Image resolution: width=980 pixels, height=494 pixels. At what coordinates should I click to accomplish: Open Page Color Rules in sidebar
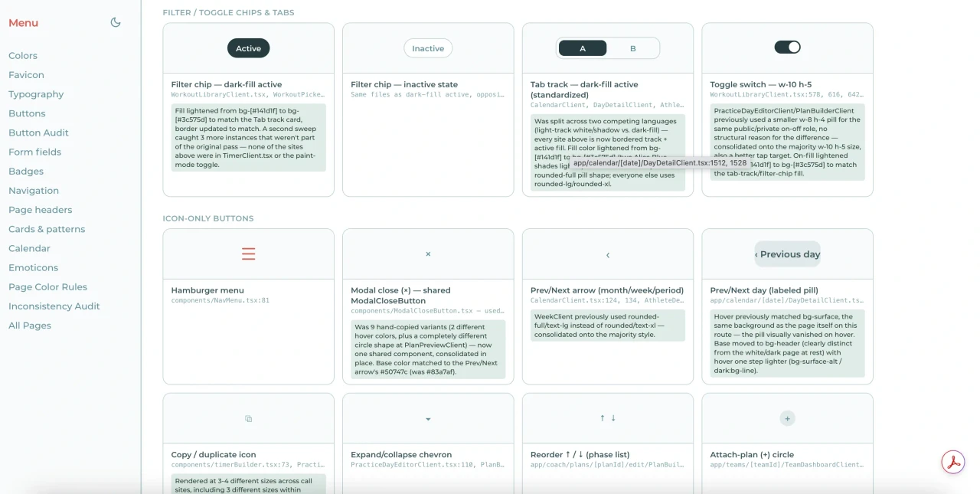click(x=47, y=286)
